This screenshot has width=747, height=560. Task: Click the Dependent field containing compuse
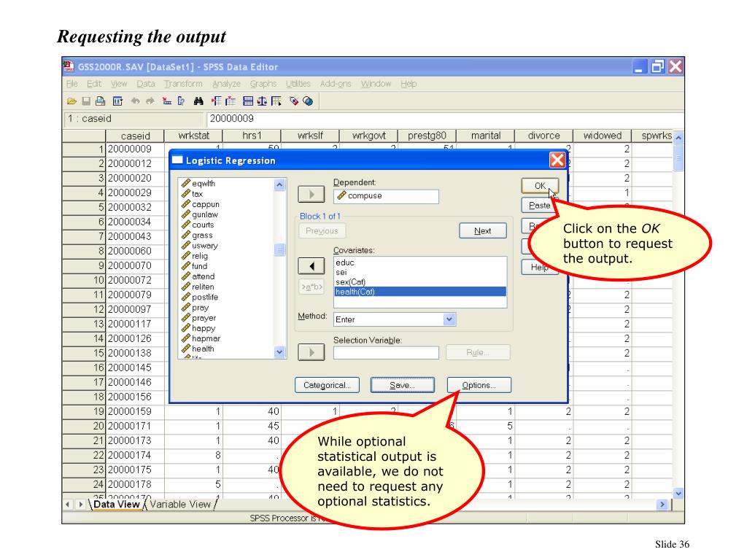[386, 196]
